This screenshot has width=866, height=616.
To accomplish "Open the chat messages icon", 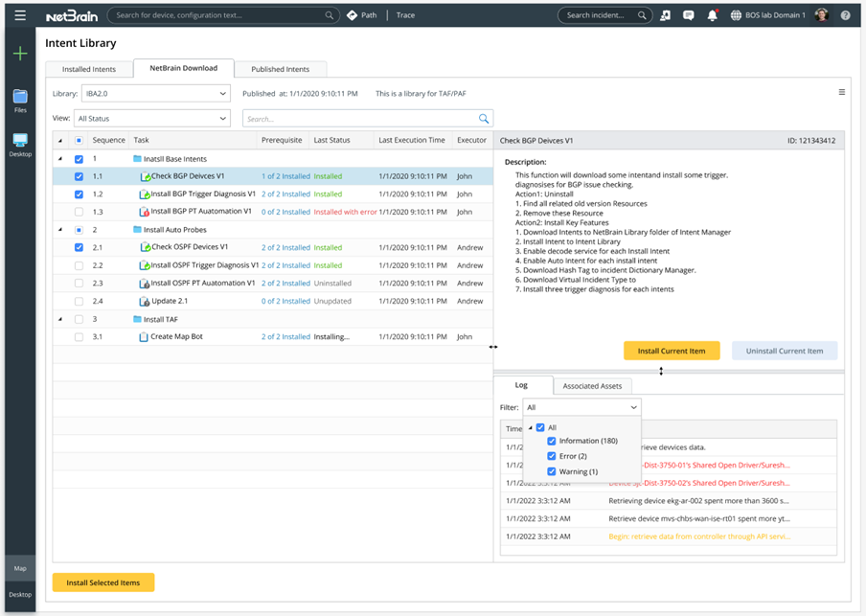I will 688,15.
